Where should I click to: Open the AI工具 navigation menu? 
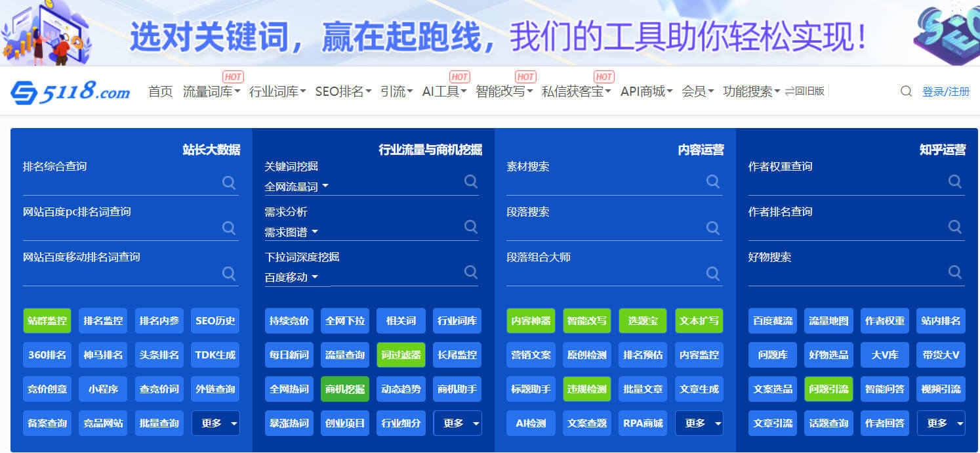coord(444,92)
